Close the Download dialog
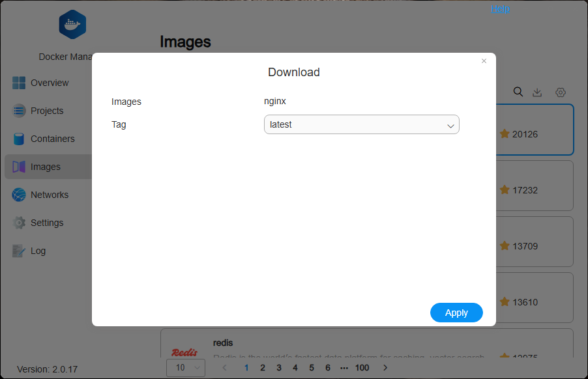588x379 pixels. tap(484, 61)
